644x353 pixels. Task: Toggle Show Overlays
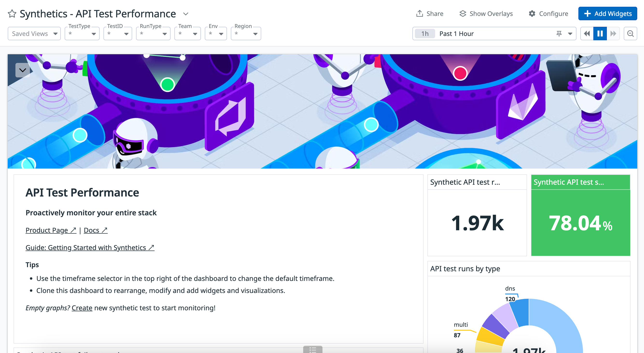486,14
